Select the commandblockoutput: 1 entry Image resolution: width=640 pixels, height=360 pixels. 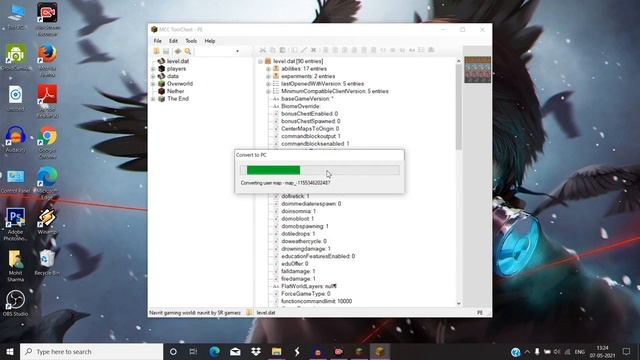click(x=311, y=136)
